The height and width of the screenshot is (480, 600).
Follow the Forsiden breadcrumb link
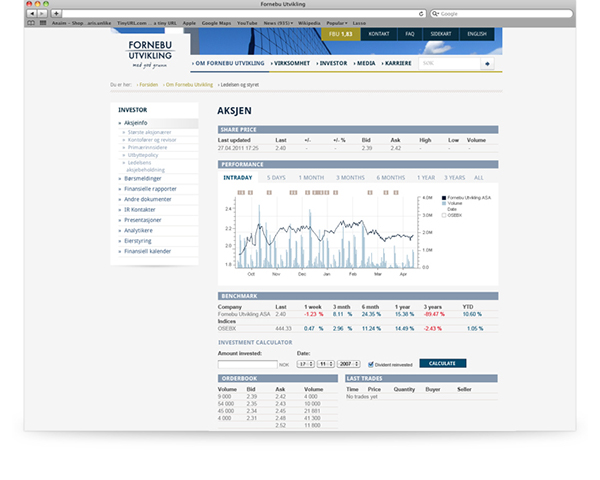point(148,85)
